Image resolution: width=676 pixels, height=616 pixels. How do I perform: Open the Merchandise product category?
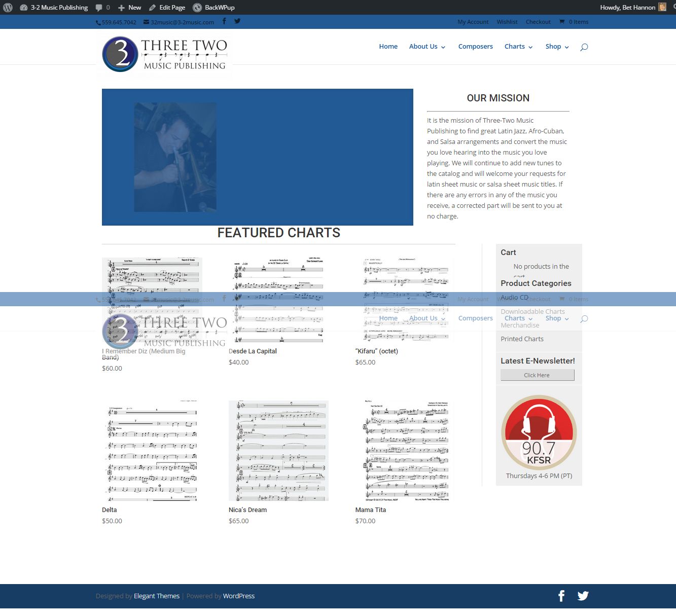520,325
